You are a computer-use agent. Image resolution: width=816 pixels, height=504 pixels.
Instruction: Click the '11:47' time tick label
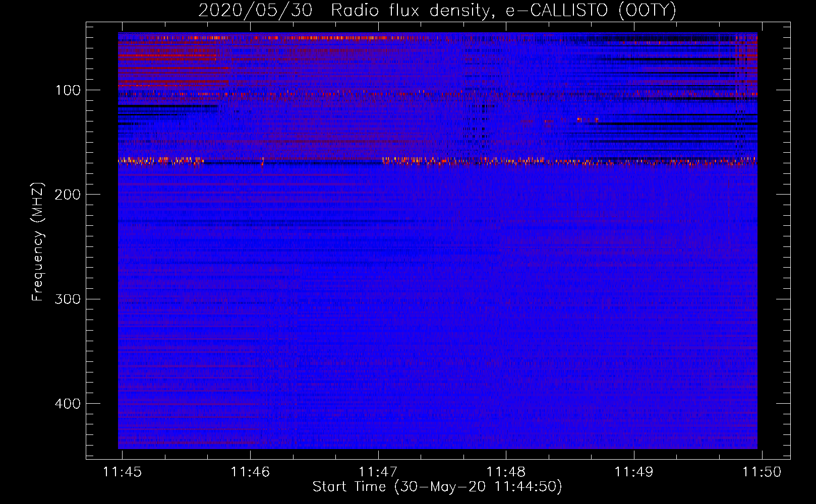point(378,472)
